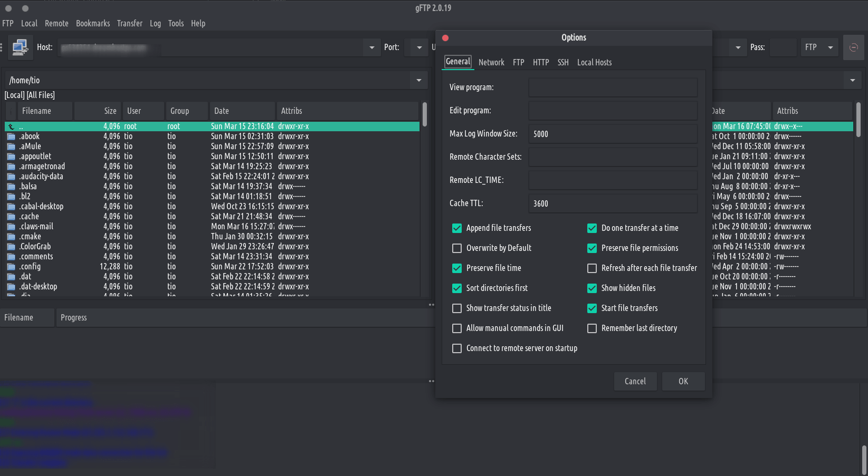868x476 pixels.
Task: Click folder icon of .balsa
Action: [x=11, y=187]
